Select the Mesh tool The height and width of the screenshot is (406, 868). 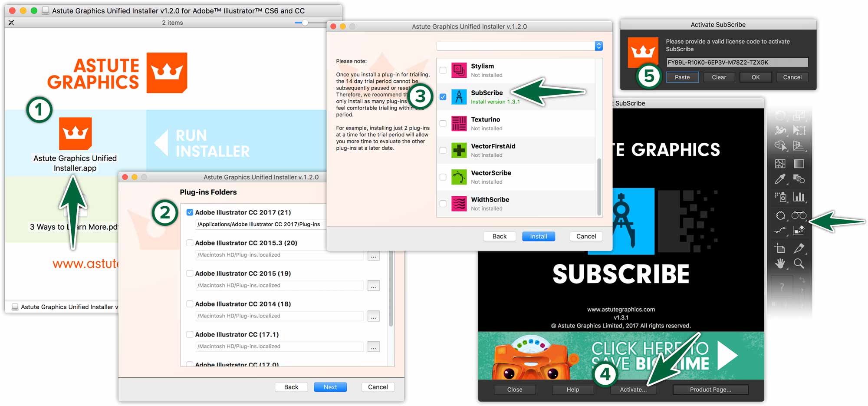780,164
